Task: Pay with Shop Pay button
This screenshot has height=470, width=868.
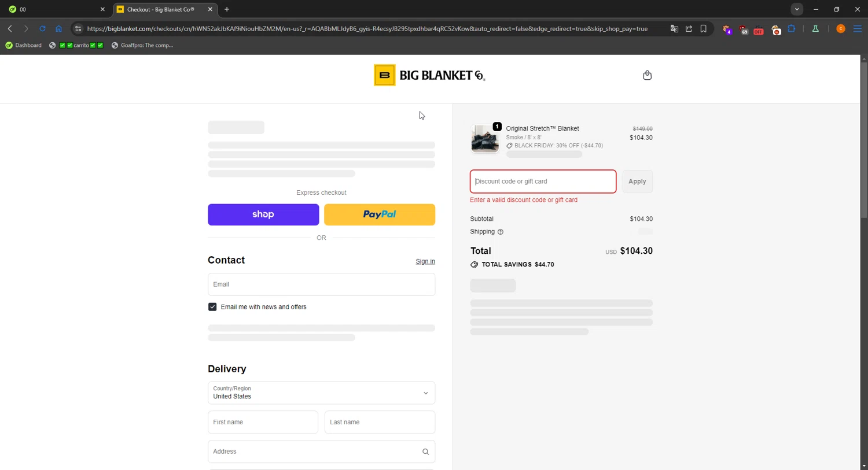Action: tap(263, 214)
